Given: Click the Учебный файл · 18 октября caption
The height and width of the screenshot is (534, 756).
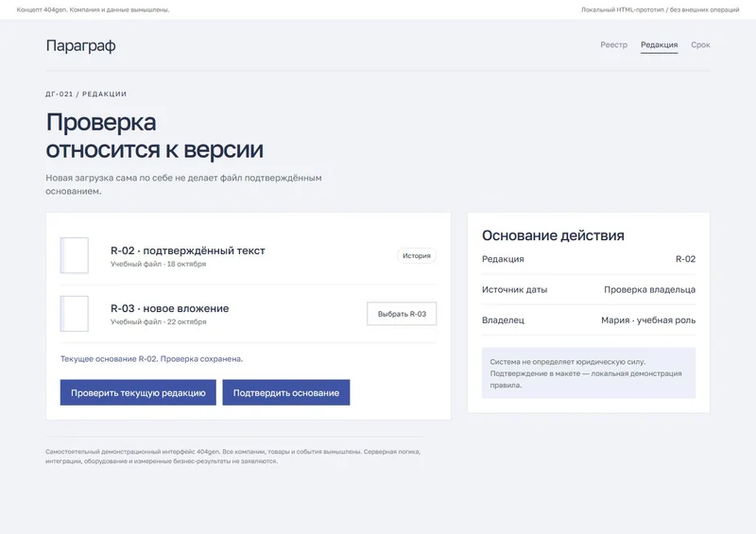Looking at the screenshot, I should 158,264.
